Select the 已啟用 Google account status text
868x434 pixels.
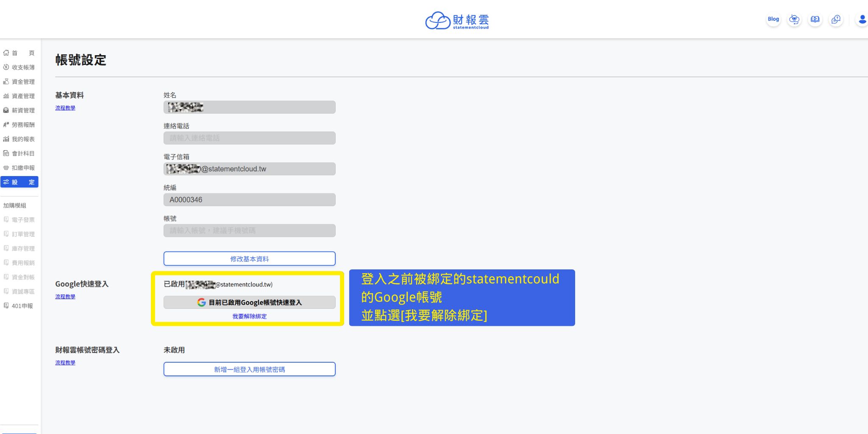tap(218, 284)
